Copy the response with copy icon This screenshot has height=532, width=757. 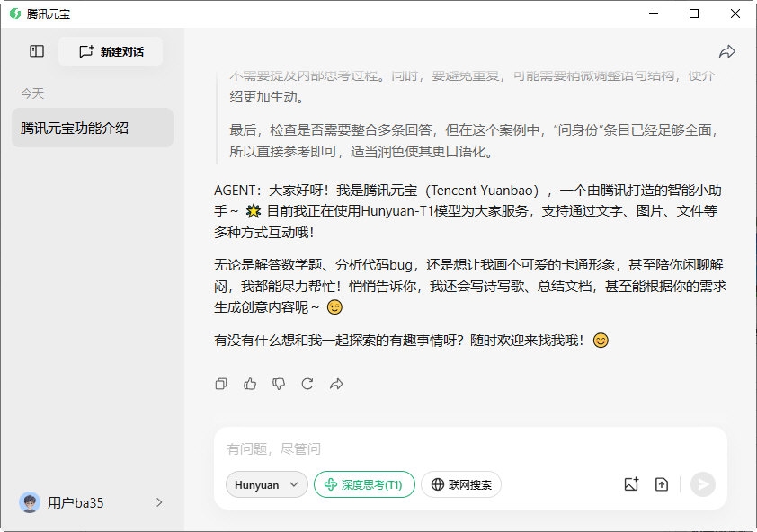[x=221, y=384]
